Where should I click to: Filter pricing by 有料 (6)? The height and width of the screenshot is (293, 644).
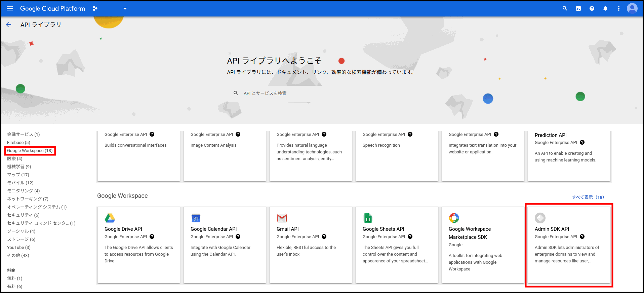click(15, 286)
